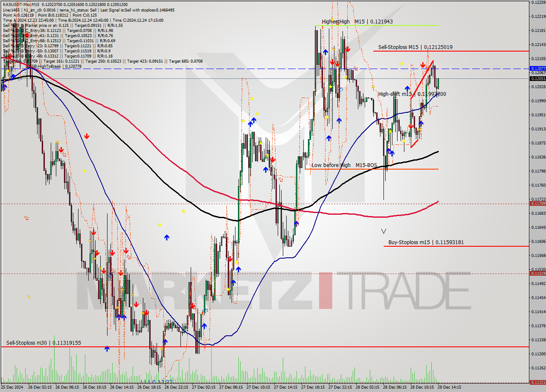Select the C_Entry38: 0.12123 sell line
Image resolution: width=546 pixels, height=392 pixels.
58,30
